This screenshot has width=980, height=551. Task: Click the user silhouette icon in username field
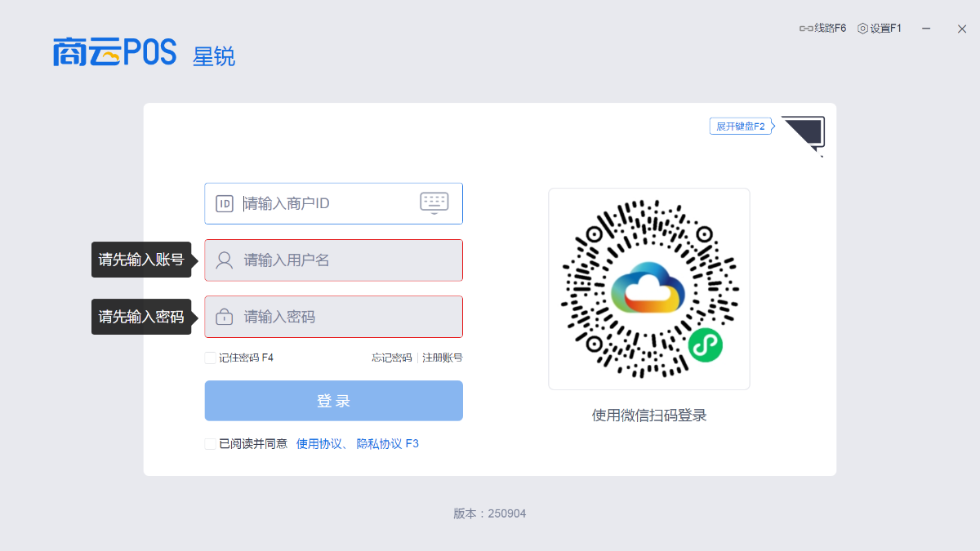pos(225,260)
